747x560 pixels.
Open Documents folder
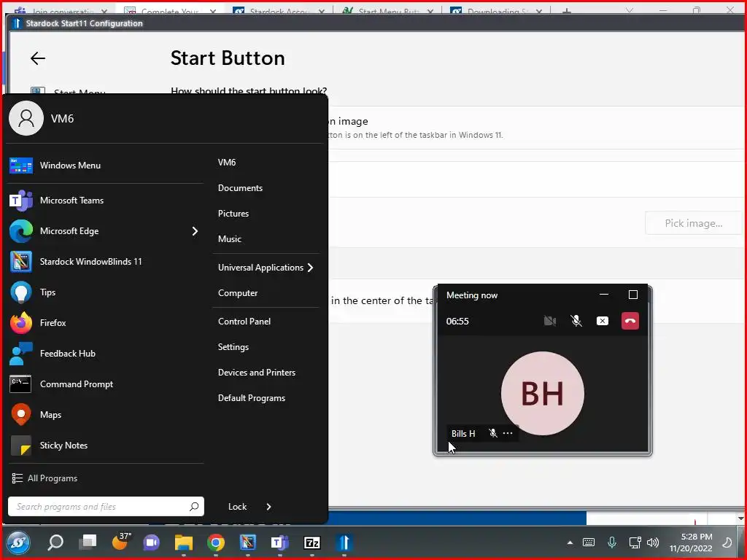click(x=240, y=188)
